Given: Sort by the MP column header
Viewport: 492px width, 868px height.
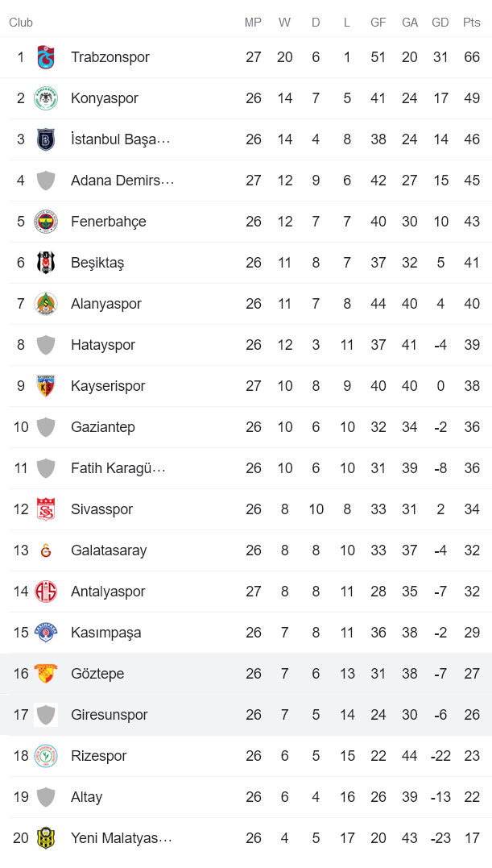Looking at the screenshot, I should [254, 23].
